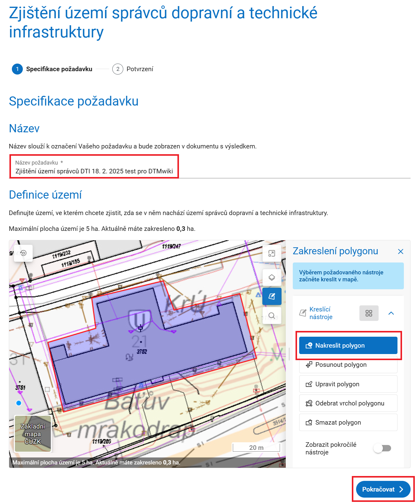Close the Zakreslení polygonu panel
The height and width of the screenshot is (504, 420).
(x=400, y=252)
